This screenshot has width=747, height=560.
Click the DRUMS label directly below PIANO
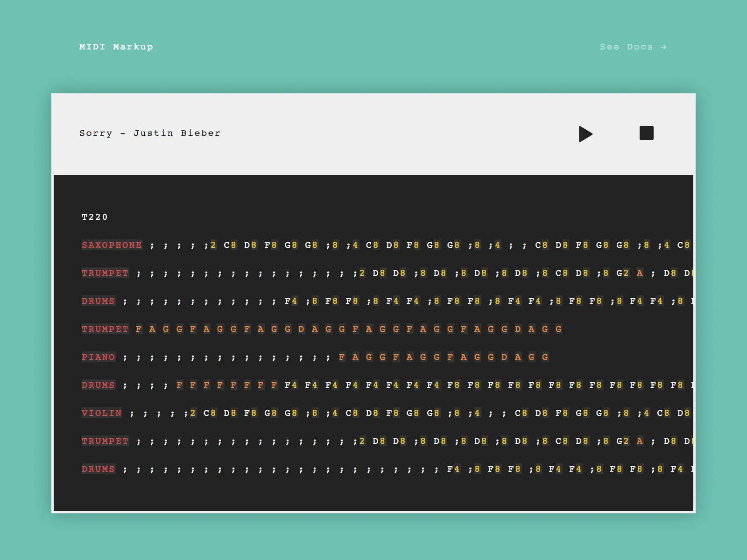click(98, 385)
